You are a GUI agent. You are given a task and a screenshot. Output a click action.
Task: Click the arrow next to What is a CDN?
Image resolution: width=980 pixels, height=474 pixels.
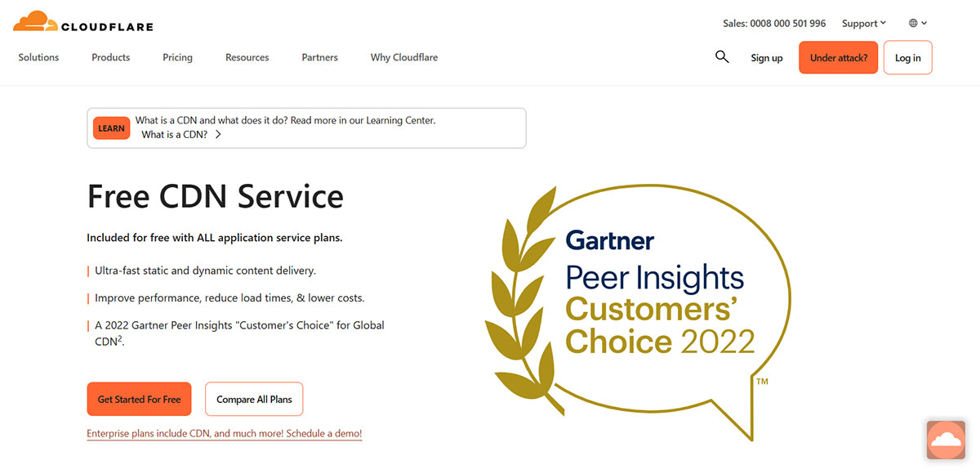[x=218, y=135]
